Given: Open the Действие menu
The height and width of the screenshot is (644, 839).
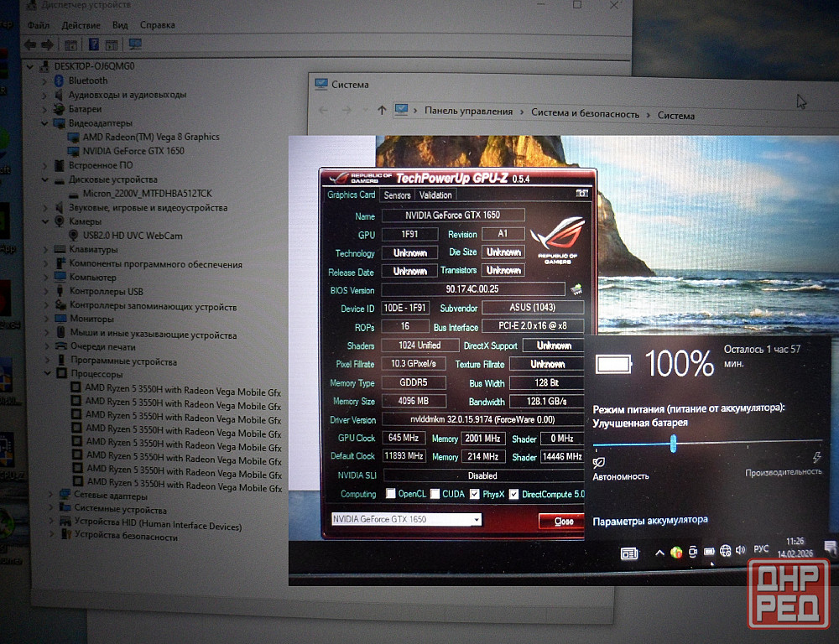Looking at the screenshot, I should [x=81, y=26].
